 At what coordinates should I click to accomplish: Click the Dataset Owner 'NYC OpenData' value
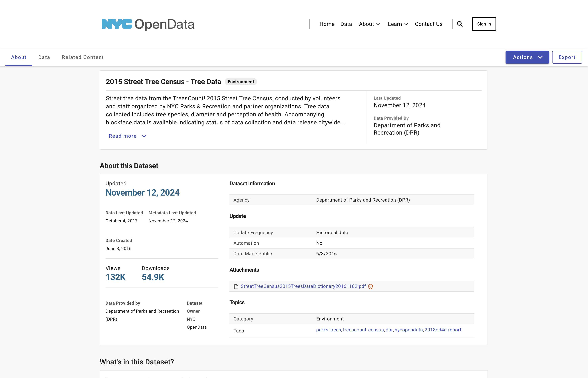[x=197, y=323]
